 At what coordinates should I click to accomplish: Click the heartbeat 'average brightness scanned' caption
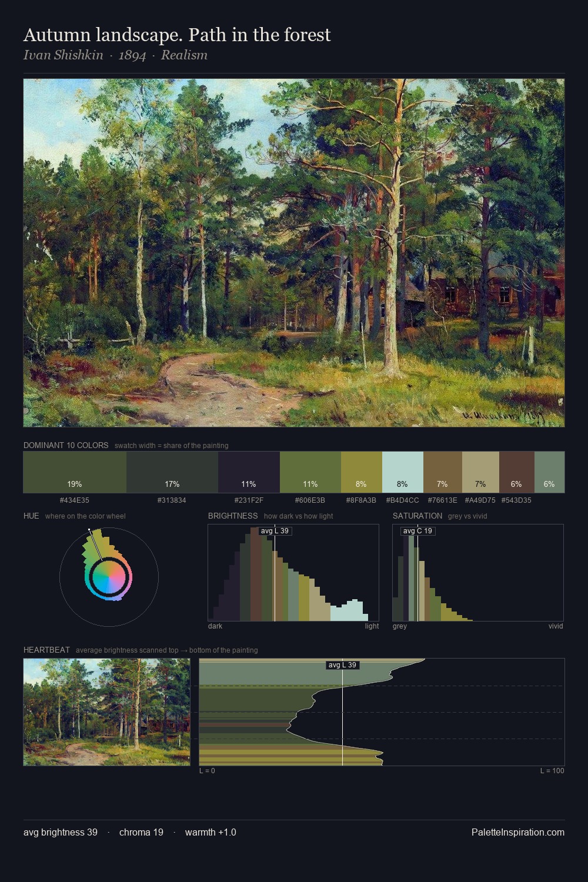[167, 650]
